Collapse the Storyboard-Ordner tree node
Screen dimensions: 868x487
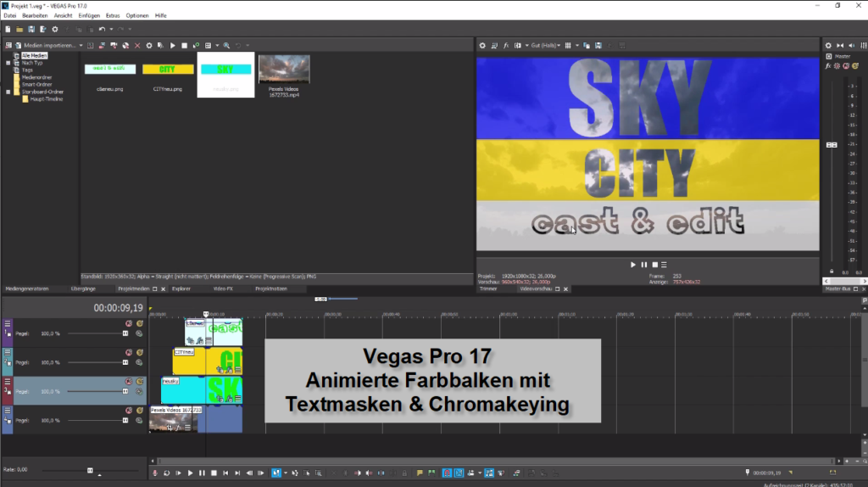click(8, 92)
